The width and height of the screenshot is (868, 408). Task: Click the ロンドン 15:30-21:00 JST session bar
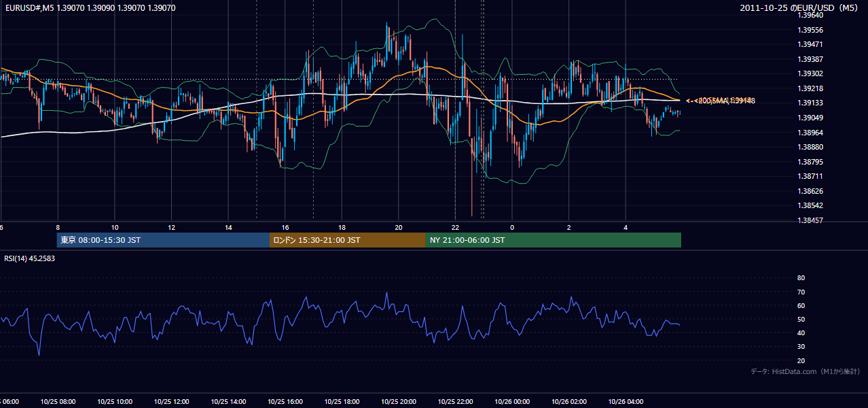click(348, 240)
